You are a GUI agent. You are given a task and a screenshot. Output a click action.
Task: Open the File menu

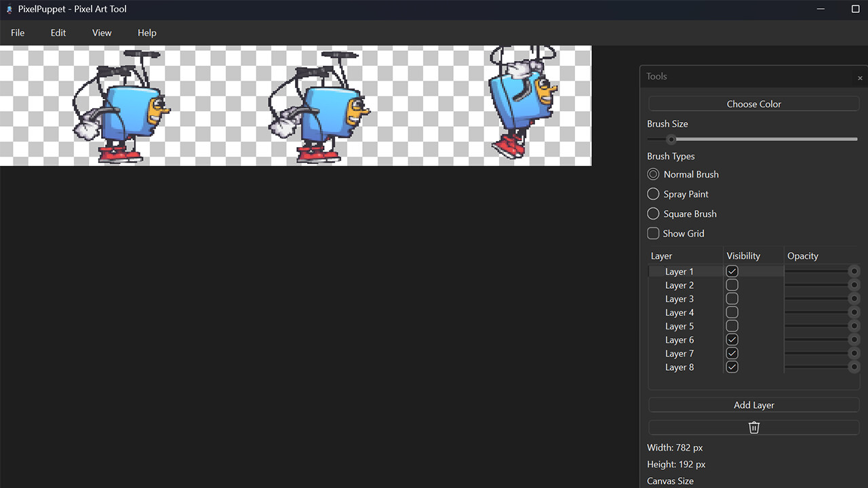coord(18,33)
